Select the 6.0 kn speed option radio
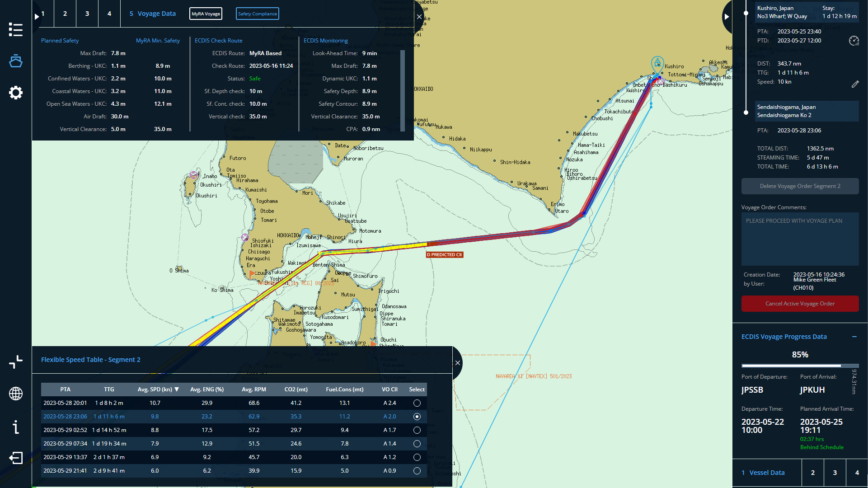Screen dimensions: 868x488 pyautogui.click(x=417, y=471)
